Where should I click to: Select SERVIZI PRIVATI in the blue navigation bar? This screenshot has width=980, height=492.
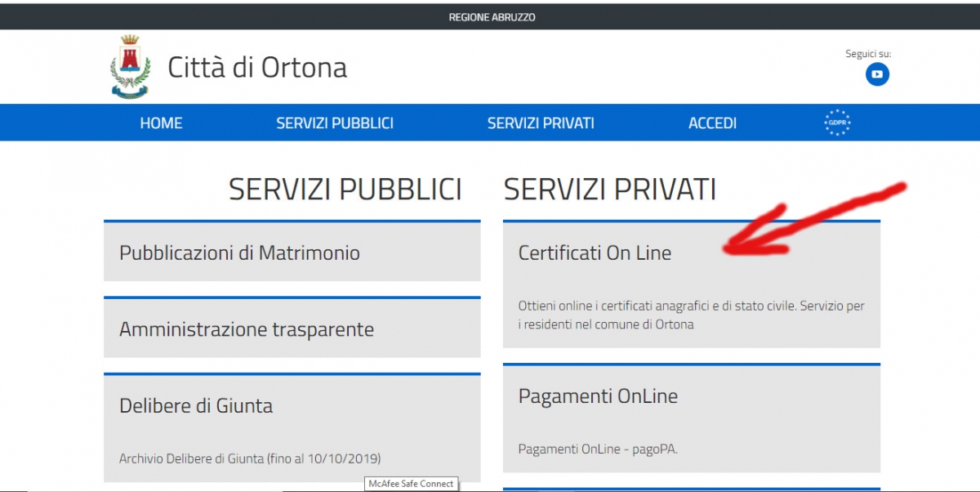click(x=541, y=123)
